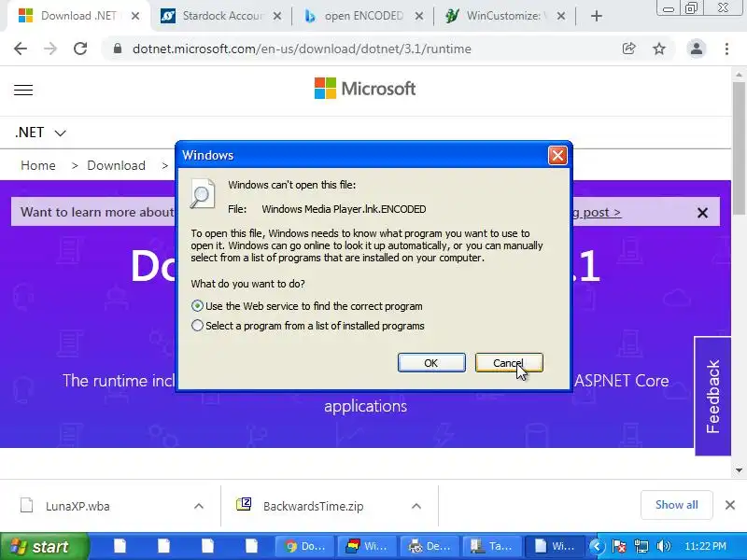Close the open ENCODED Bing tab
The height and width of the screenshot is (560, 747).
tap(418, 16)
